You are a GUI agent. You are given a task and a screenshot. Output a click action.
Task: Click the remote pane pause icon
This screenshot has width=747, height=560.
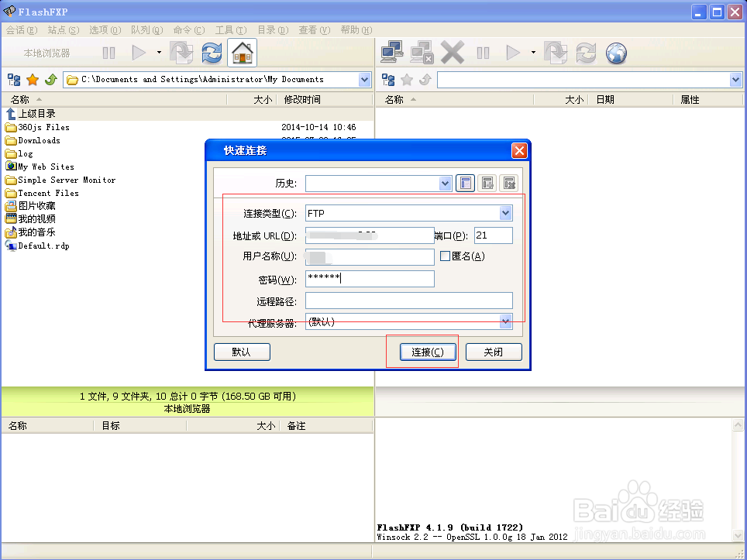click(483, 53)
